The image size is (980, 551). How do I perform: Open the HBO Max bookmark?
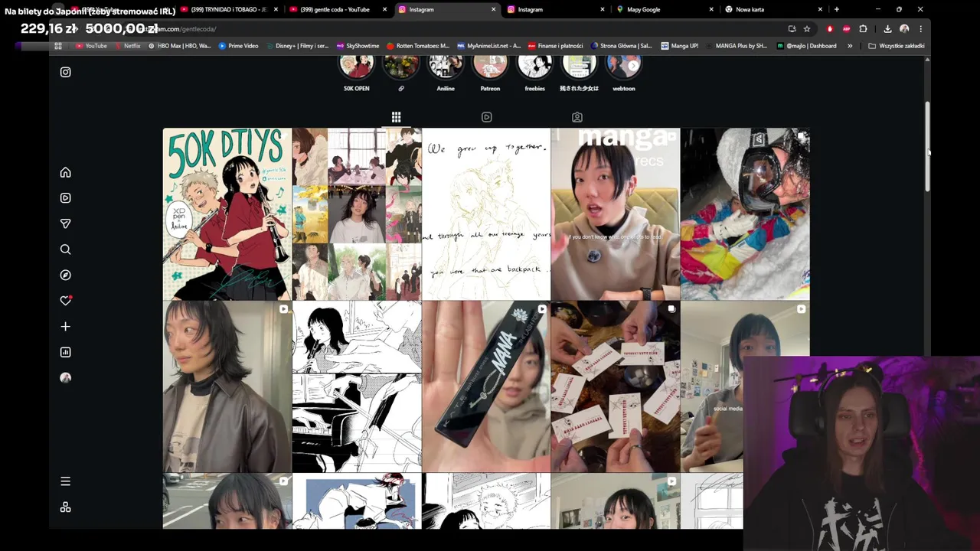(179, 46)
